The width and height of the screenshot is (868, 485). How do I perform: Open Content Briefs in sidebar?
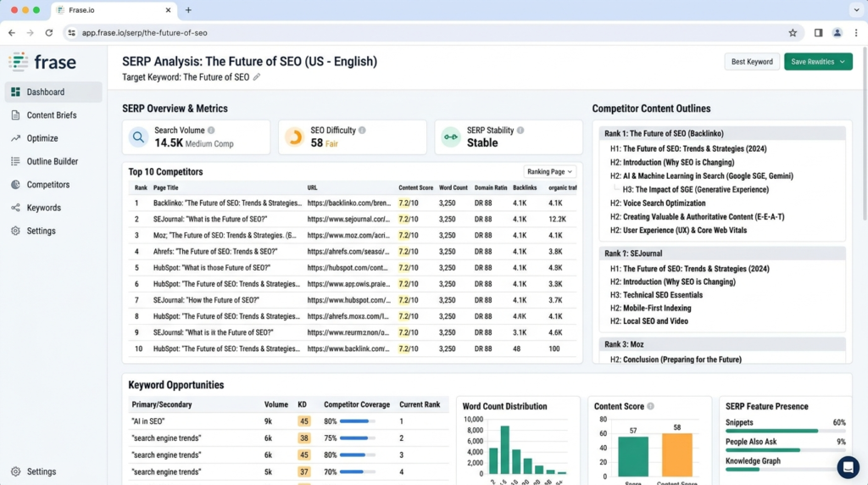(53, 115)
